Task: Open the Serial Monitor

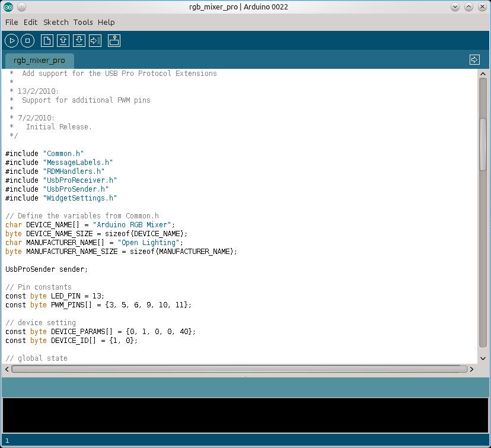Action: 114,40
